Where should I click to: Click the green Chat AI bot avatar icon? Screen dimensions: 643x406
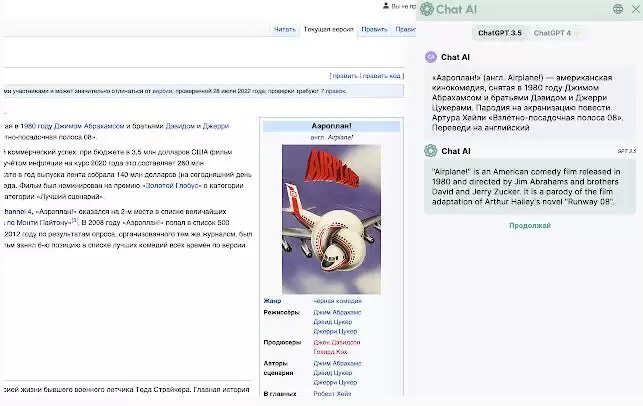[431, 151]
